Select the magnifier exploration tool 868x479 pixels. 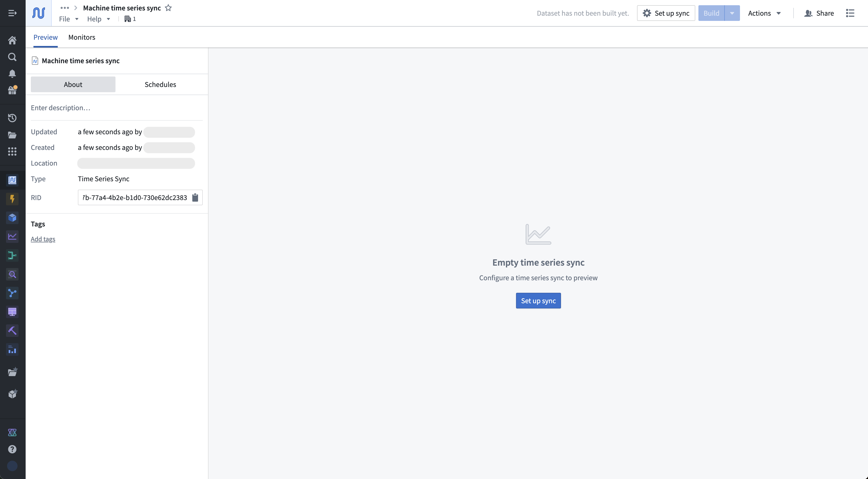12,274
